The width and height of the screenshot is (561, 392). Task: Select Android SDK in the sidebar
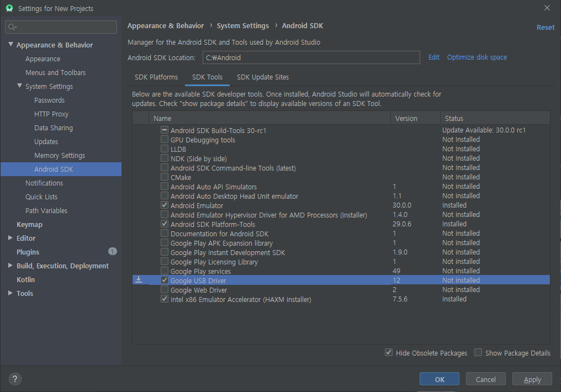pyautogui.click(x=61, y=169)
